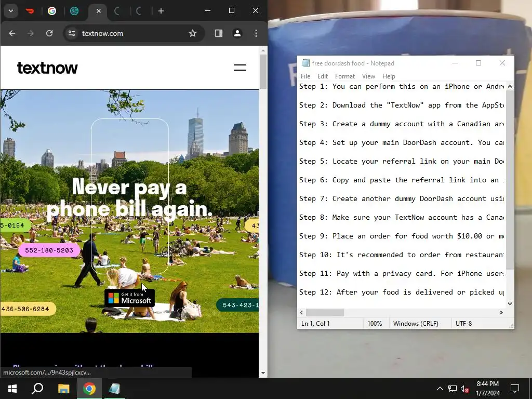Click the textnow logo
Image resolution: width=532 pixels, height=399 pixels.
tap(47, 68)
